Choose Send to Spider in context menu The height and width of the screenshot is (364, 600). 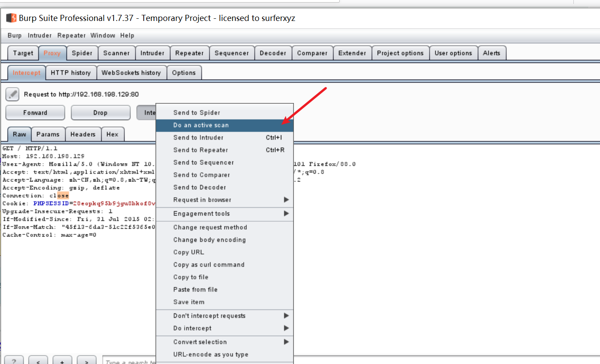(x=224, y=113)
